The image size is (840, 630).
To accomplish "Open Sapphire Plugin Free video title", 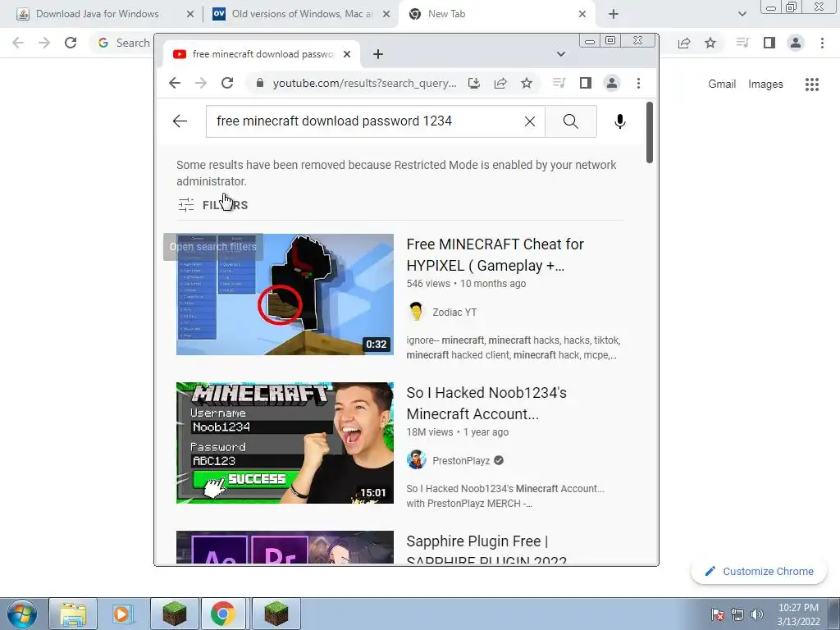I will (x=486, y=549).
